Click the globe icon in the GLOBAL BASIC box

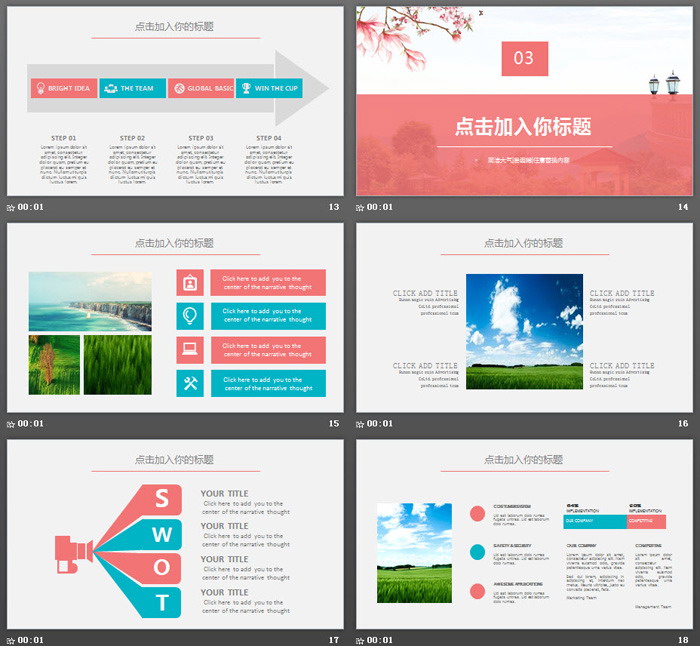pyautogui.click(x=178, y=88)
